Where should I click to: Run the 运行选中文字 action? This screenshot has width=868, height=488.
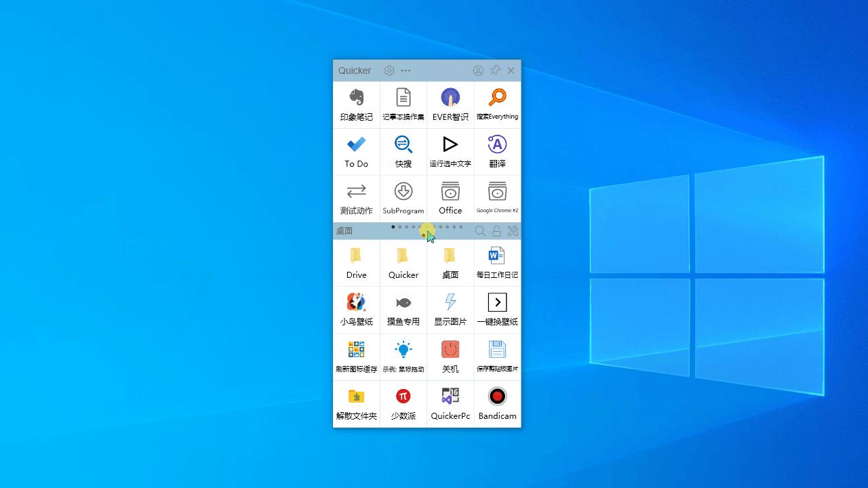(450, 150)
